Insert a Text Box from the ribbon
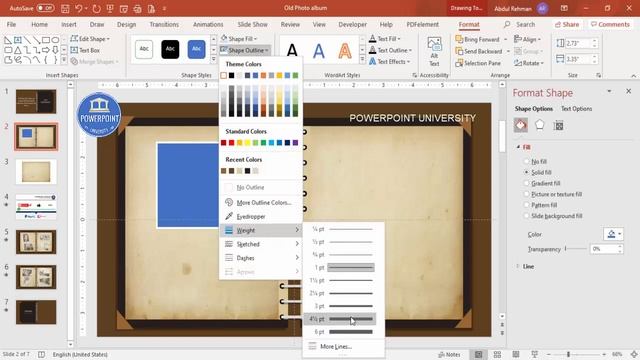This screenshot has width=640, height=360. pyautogui.click(x=85, y=50)
